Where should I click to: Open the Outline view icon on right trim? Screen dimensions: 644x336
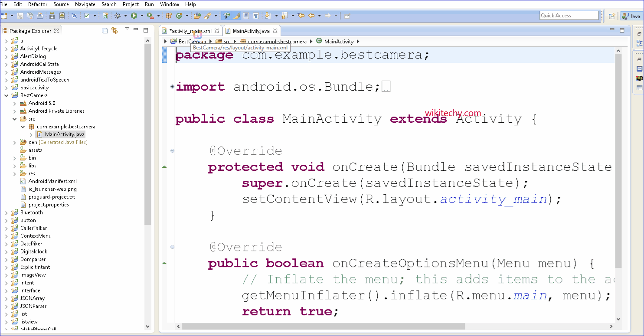point(639,43)
